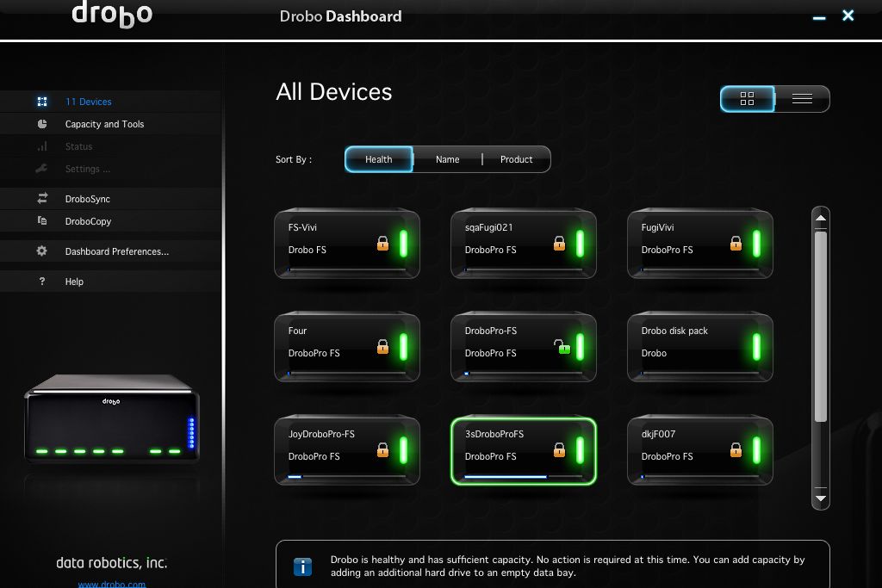The height and width of the screenshot is (588, 882).
Task: Click the lock icon on dkjF007 card
Action: (x=736, y=450)
